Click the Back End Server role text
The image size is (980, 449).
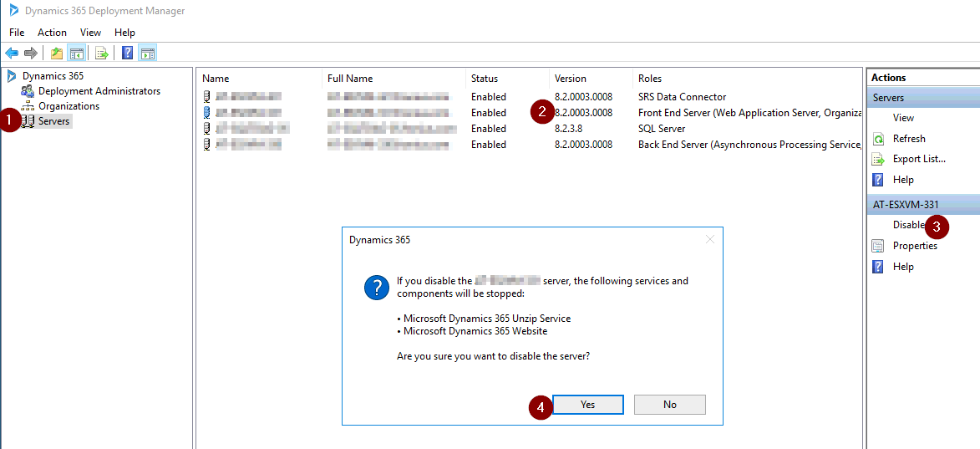tap(749, 145)
